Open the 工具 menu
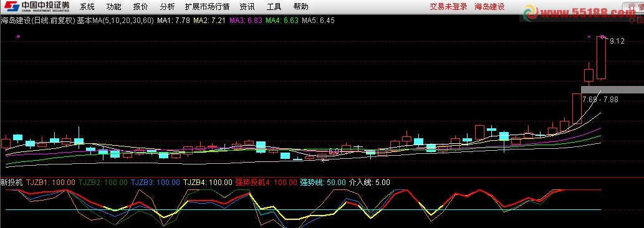The height and width of the screenshot is (228, 644). point(274,7)
